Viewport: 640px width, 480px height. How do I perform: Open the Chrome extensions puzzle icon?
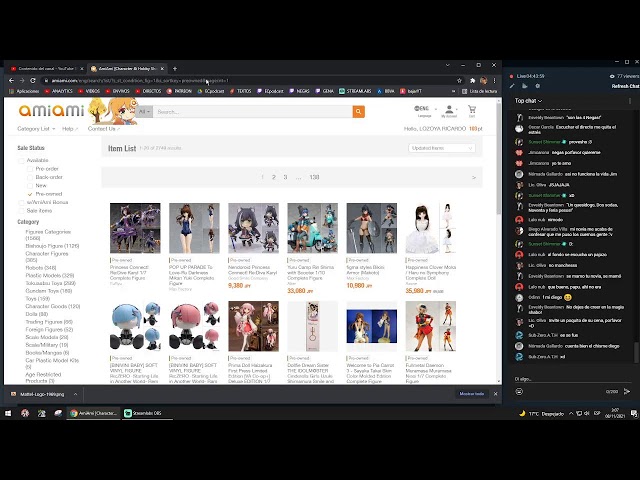point(473,80)
